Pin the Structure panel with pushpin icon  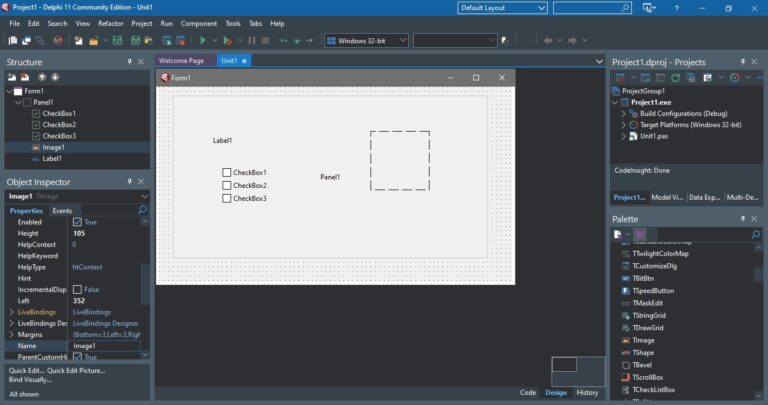point(129,62)
